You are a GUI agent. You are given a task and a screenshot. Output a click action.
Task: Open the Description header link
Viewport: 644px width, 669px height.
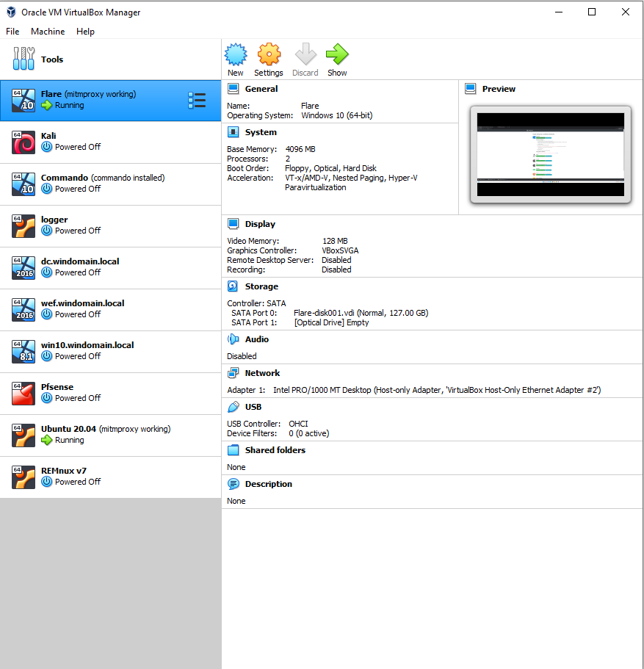click(x=269, y=484)
